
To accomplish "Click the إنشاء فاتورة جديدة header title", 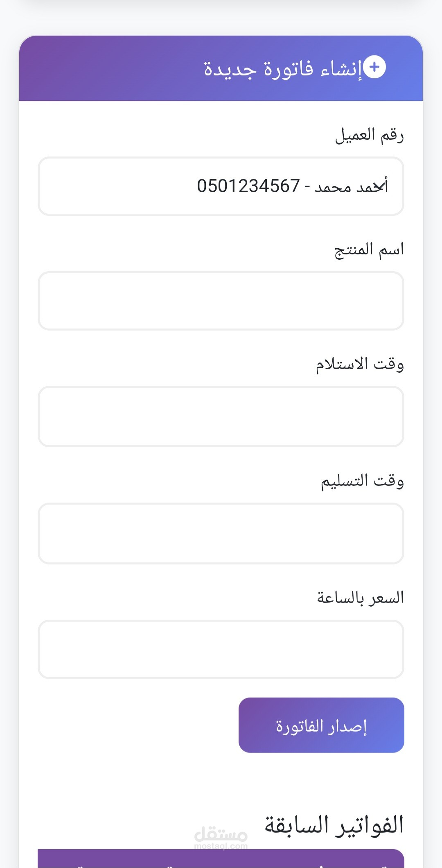I will coord(283,69).
